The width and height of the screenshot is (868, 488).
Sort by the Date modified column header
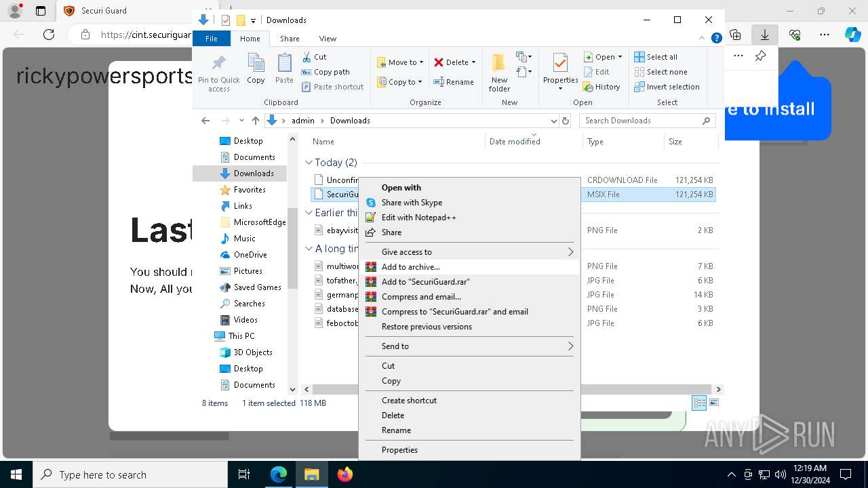click(534, 142)
